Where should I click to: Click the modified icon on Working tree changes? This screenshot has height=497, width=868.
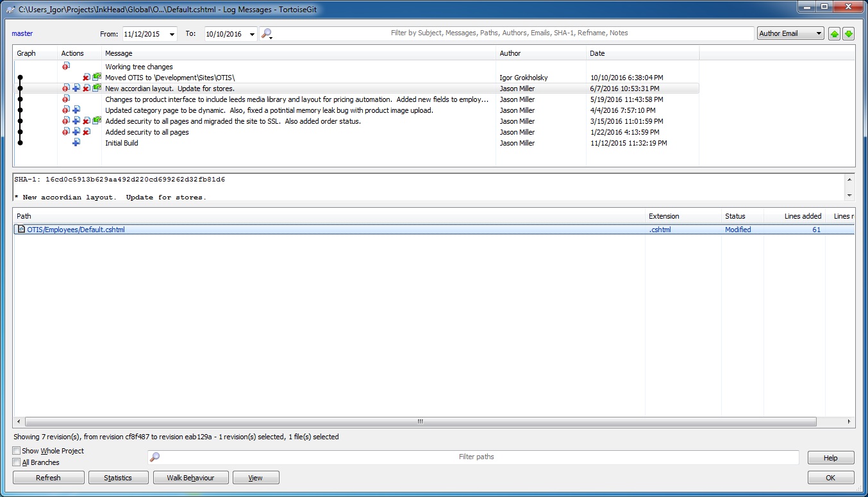point(65,66)
